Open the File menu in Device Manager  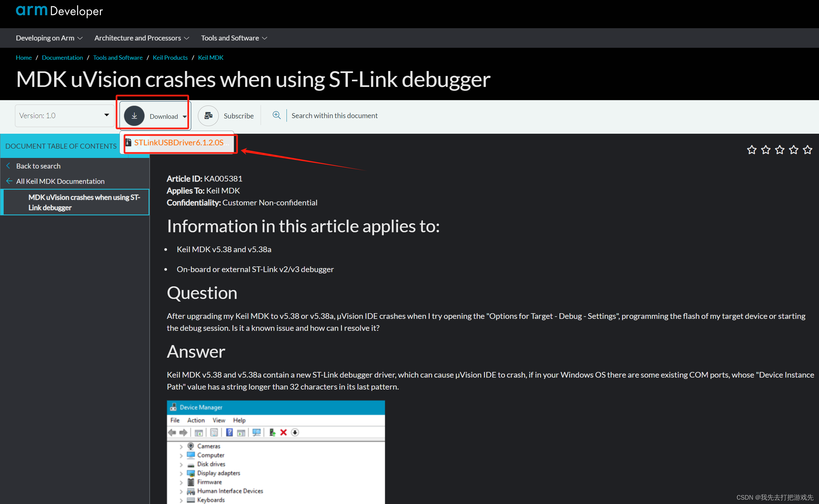(x=175, y=420)
